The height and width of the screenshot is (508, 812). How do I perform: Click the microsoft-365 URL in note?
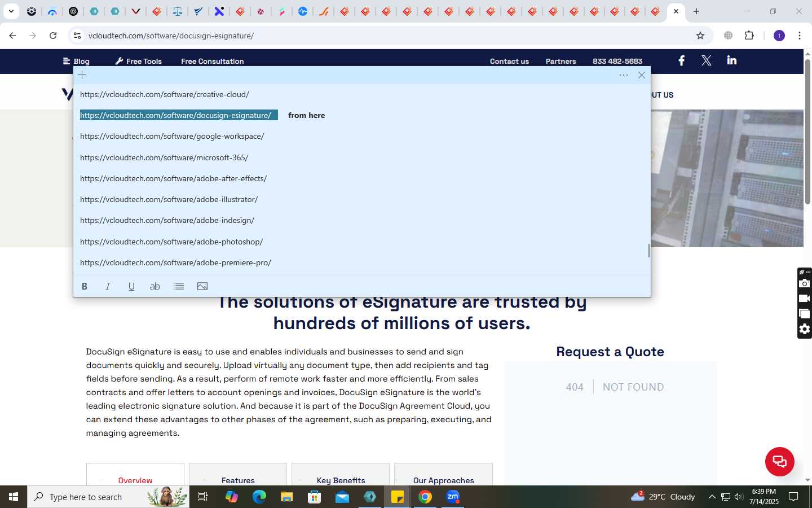[x=164, y=157]
